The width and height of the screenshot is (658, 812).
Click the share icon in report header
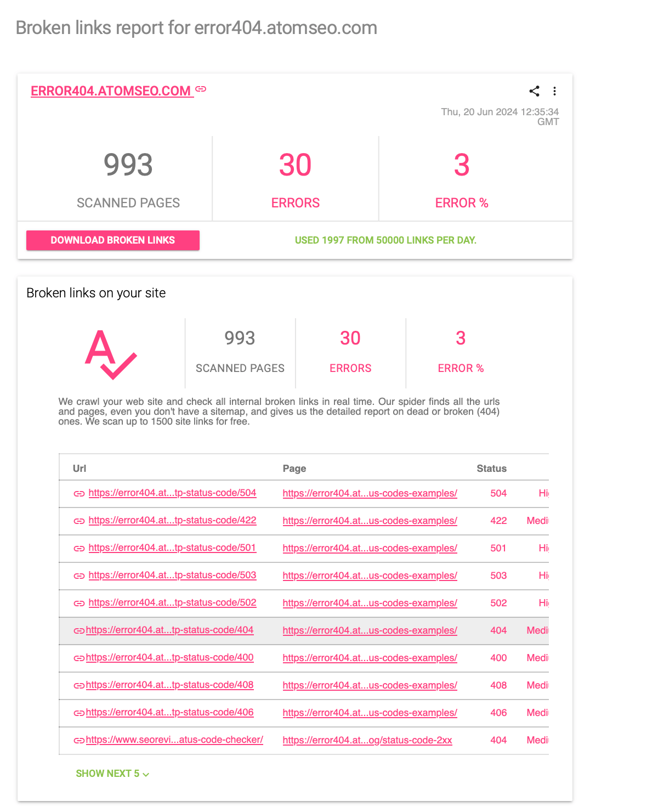pyautogui.click(x=534, y=91)
